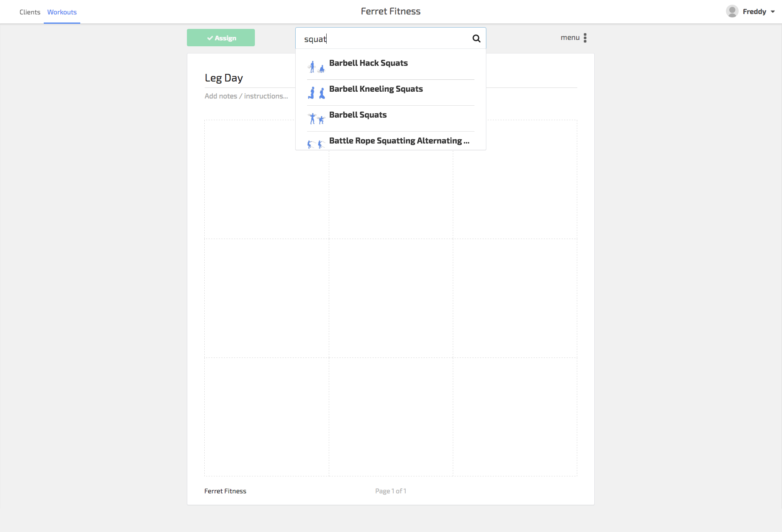The width and height of the screenshot is (782, 532).
Task: Click the Ferret Fitness header title
Action: [x=391, y=11]
